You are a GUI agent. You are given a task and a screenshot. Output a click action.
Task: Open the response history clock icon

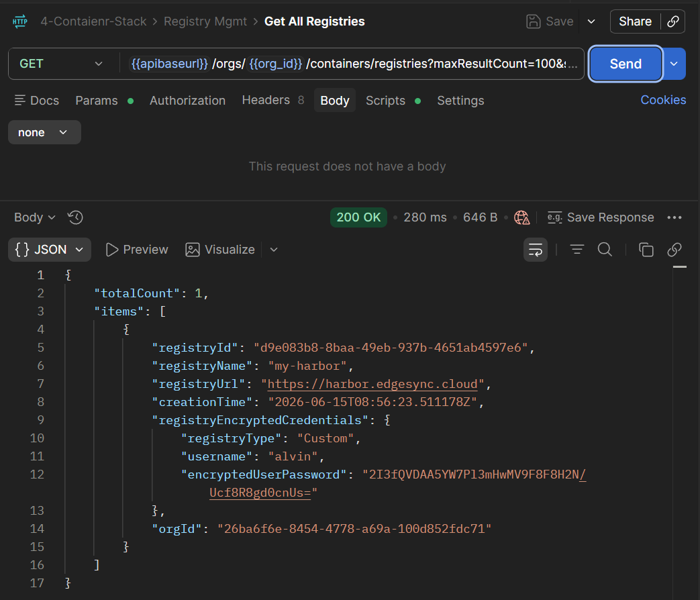coord(75,217)
